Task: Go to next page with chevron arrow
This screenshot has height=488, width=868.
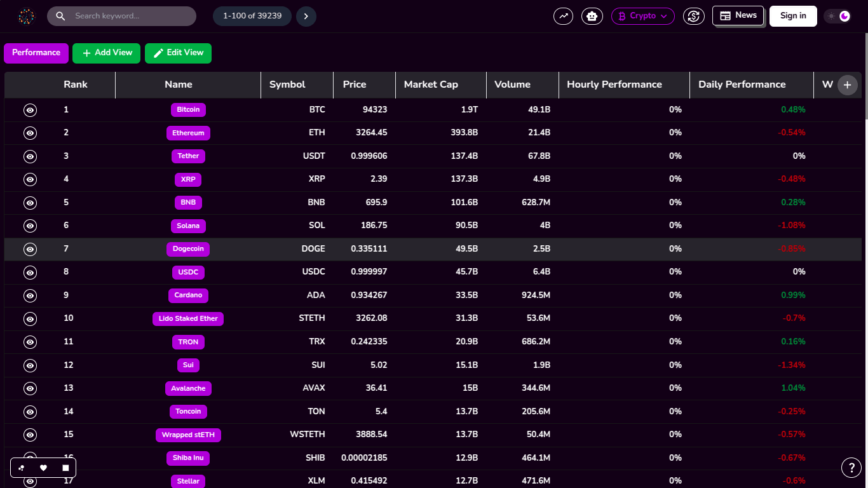Action: [x=306, y=16]
